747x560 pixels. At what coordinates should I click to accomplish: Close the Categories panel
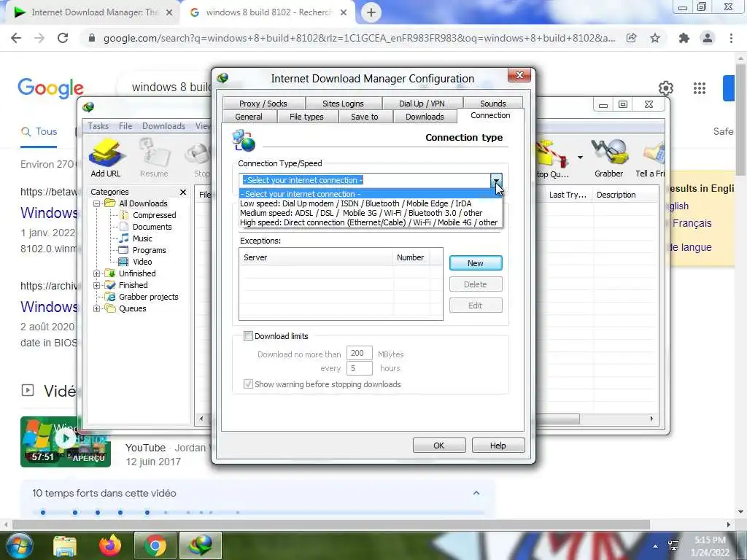point(183,192)
